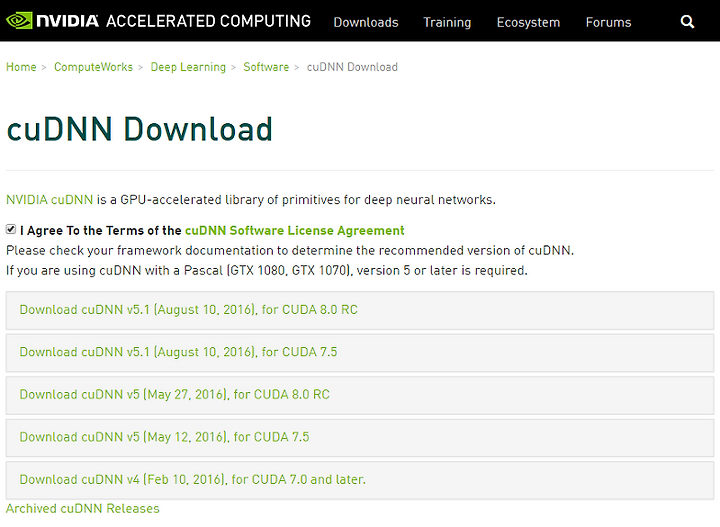Image resolution: width=720 pixels, height=527 pixels.
Task: Open the search magnifier icon
Action: click(687, 22)
